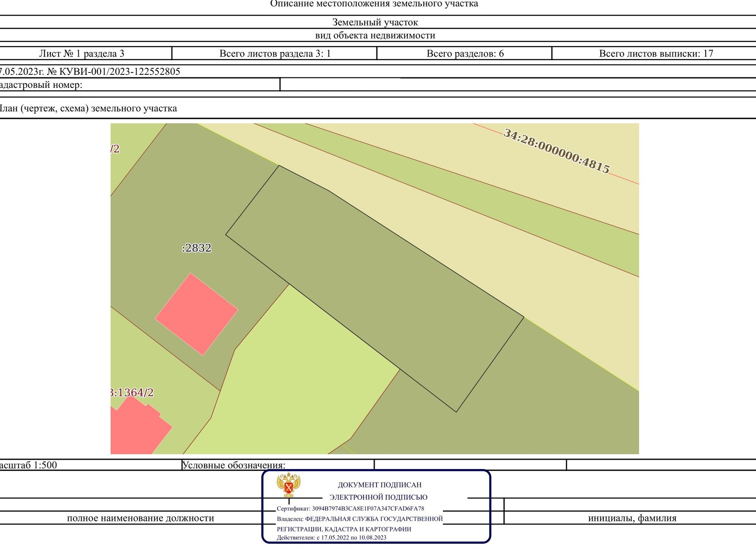Click the stamp validity date line

point(331,538)
